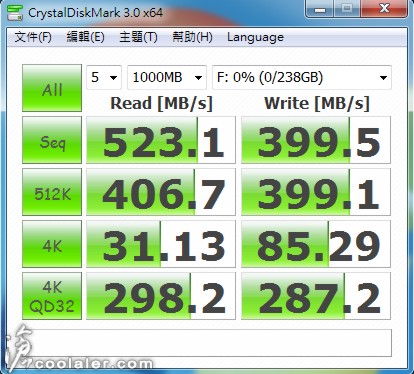Image resolution: width=414 pixels, height=374 pixels.
Task: Open the Language menu
Action: (x=255, y=37)
